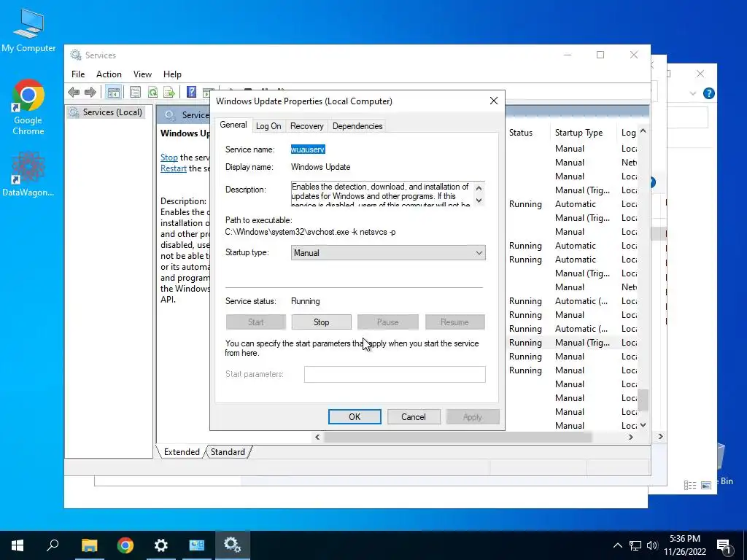Open File Explorer from the taskbar

pyautogui.click(x=89, y=545)
